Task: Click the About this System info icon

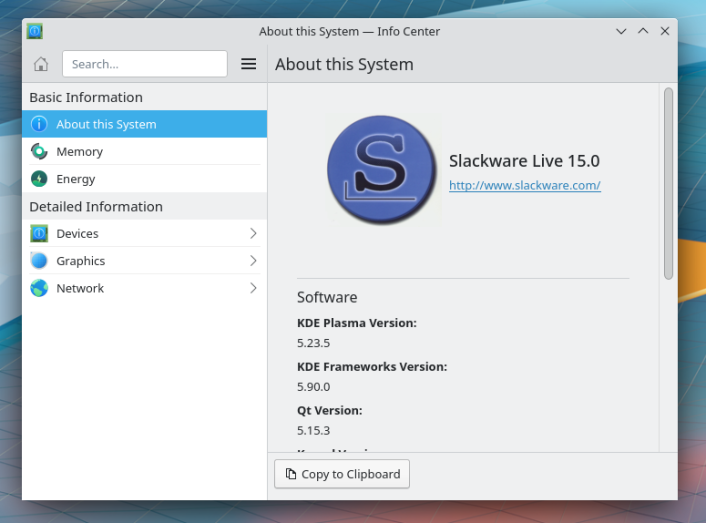Action: (39, 124)
